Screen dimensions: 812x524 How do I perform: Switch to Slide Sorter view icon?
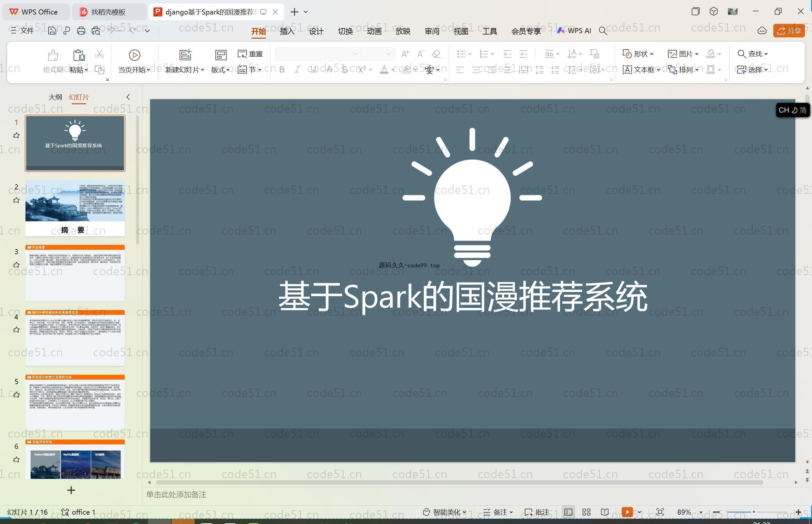click(586, 512)
